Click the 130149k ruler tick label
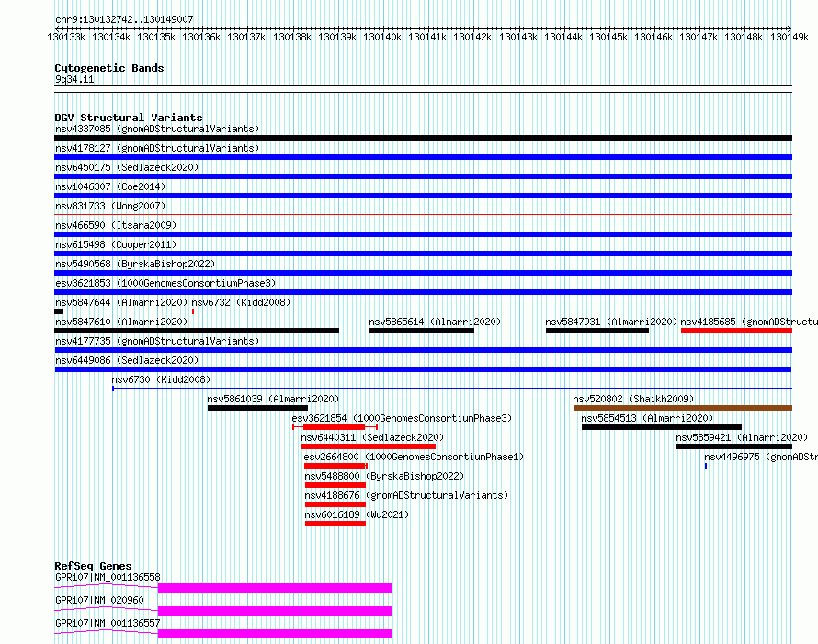 tap(790, 37)
